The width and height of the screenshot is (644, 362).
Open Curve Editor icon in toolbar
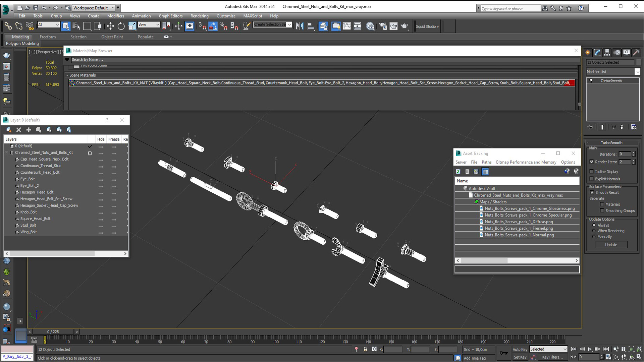(347, 26)
